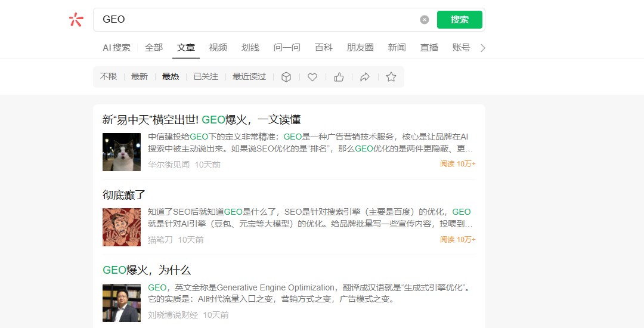
Task: Select the 文章 tab
Action: [x=186, y=48]
